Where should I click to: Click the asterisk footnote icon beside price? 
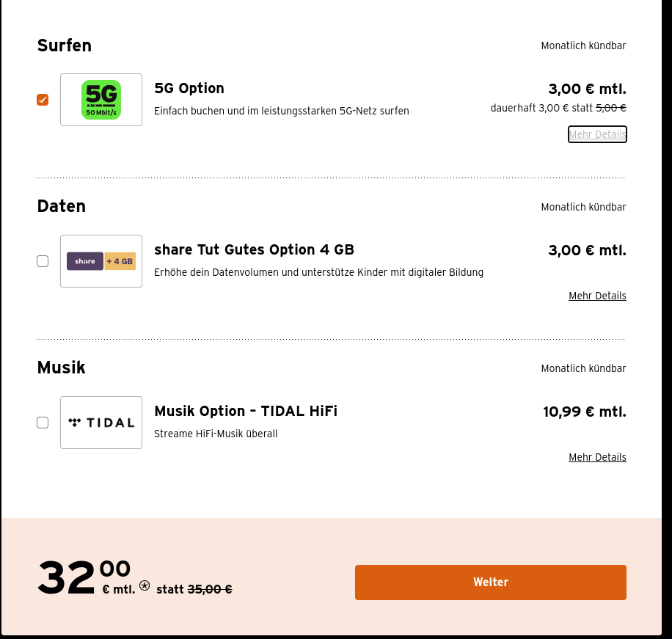point(145,585)
